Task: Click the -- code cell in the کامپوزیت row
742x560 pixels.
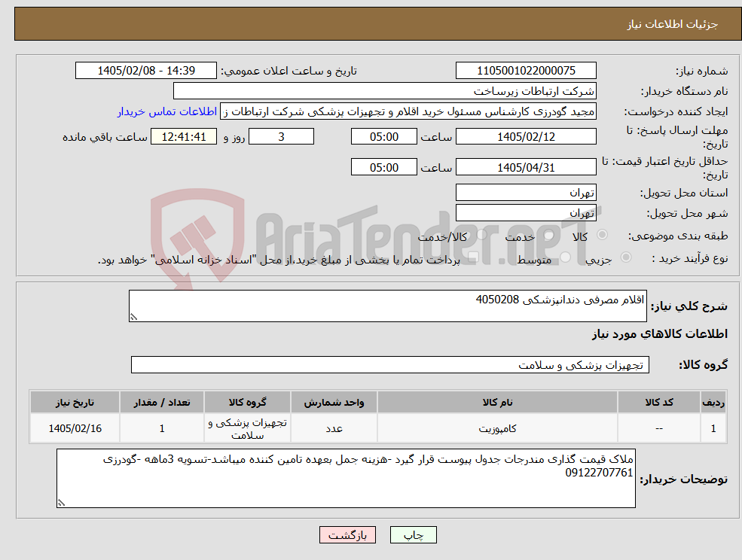Action: [x=658, y=428]
